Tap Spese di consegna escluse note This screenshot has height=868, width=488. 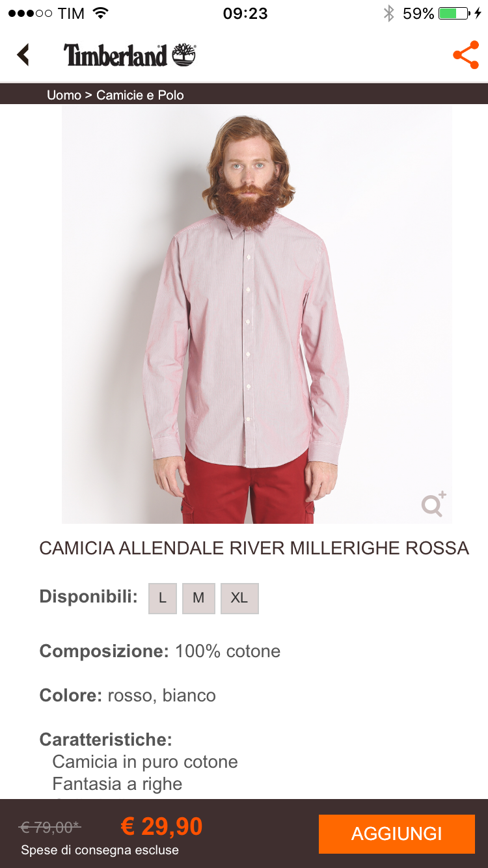click(100, 850)
